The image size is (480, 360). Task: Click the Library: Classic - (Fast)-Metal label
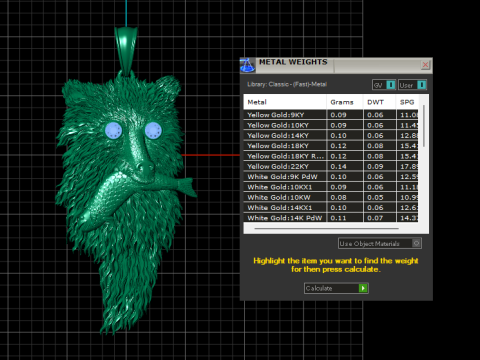click(287, 84)
